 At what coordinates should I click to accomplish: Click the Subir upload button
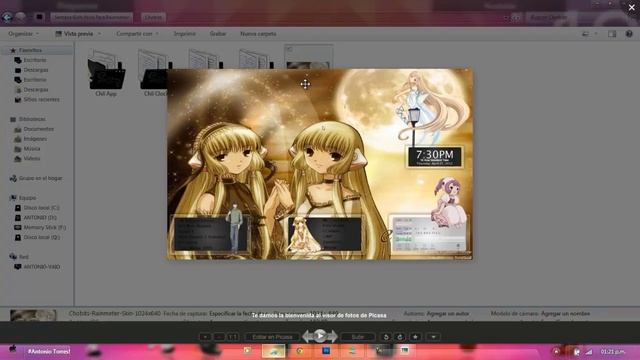[358, 337]
